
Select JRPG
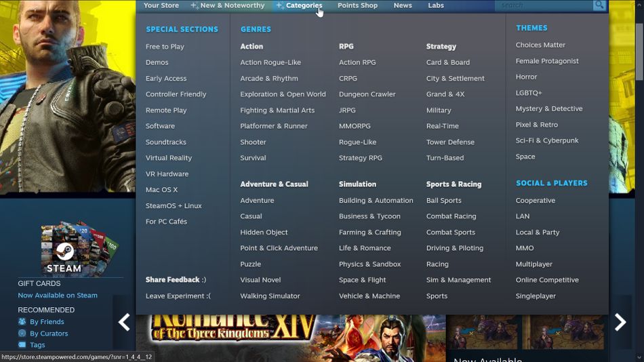pyautogui.click(x=347, y=110)
